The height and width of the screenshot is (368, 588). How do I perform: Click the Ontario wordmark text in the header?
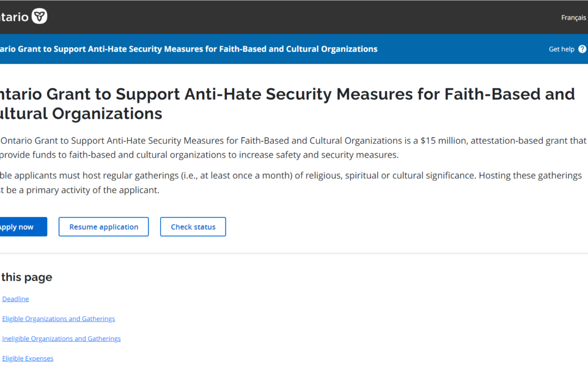pos(14,17)
